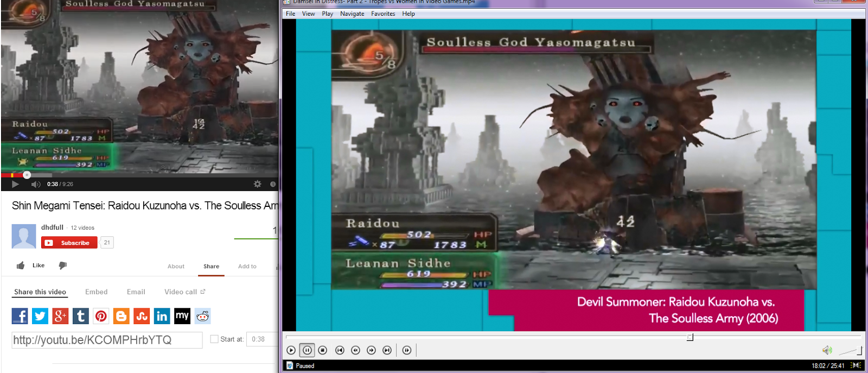The width and height of the screenshot is (868, 373).
Task: Fast forward (increase speed) in media player
Action: [371, 350]
